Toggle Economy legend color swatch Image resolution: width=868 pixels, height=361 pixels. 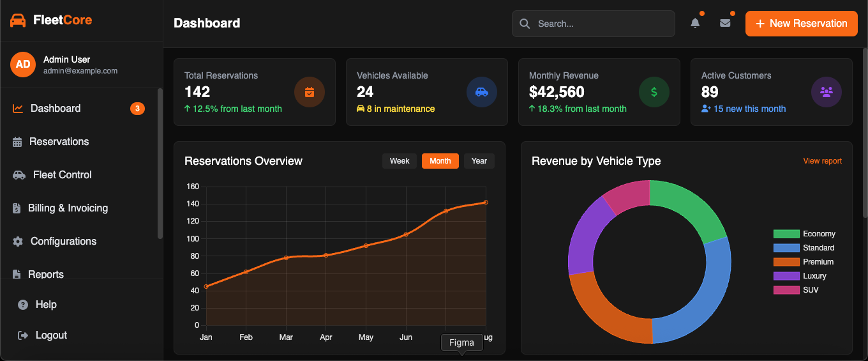(786, 234)
